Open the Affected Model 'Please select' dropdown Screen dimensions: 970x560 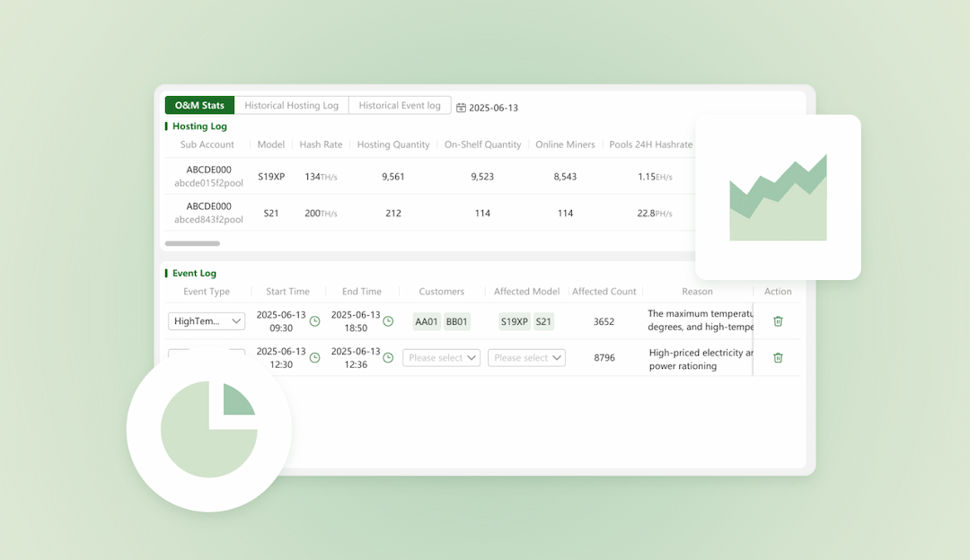pos(526,357)
